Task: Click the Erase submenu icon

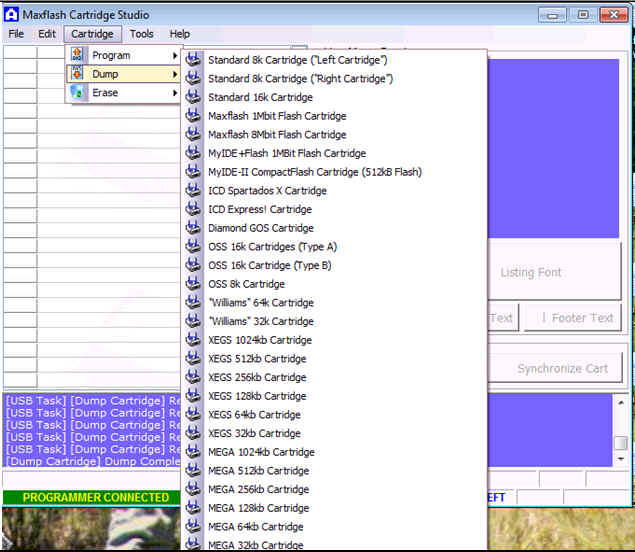Action: [77, 93]
